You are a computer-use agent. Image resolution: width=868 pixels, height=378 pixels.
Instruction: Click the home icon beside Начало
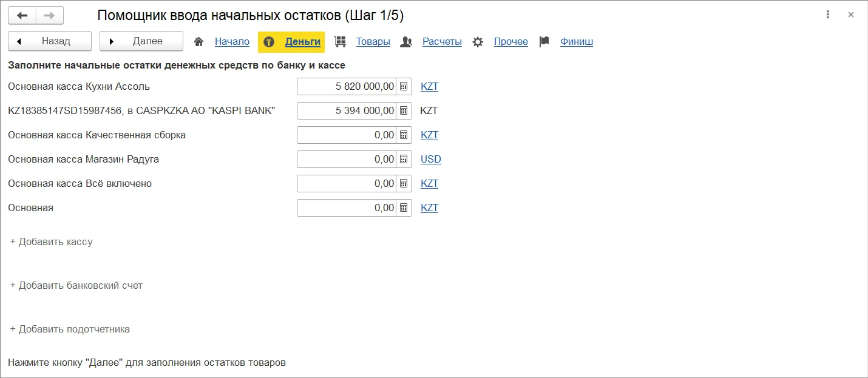coord(198,41)
